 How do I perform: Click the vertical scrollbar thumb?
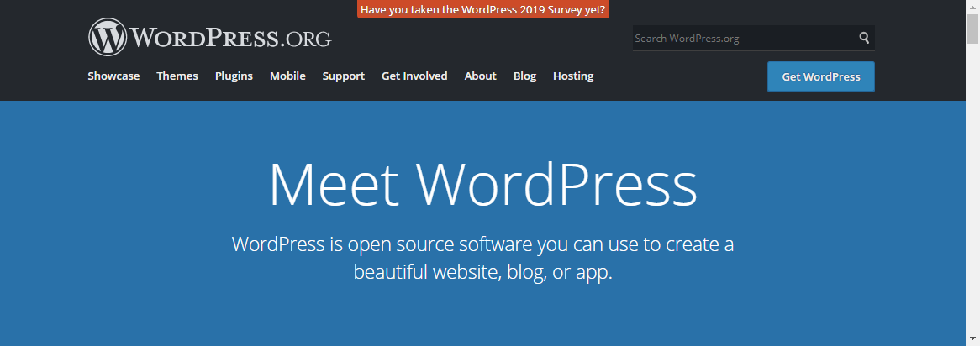pos(973,29)
